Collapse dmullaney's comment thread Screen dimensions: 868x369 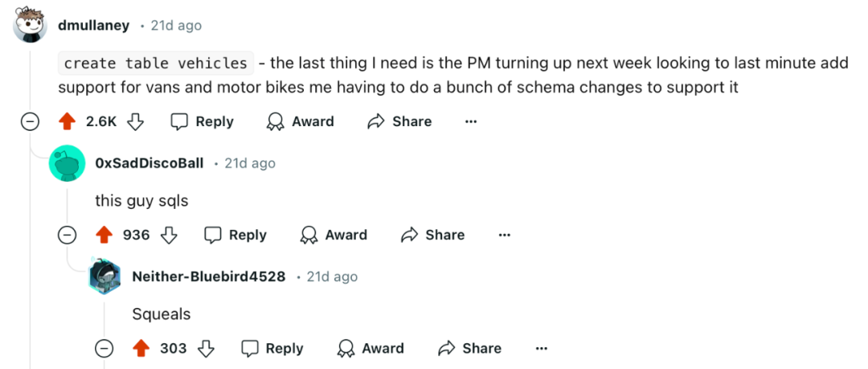pyautogui.click(x=30, y=122)
